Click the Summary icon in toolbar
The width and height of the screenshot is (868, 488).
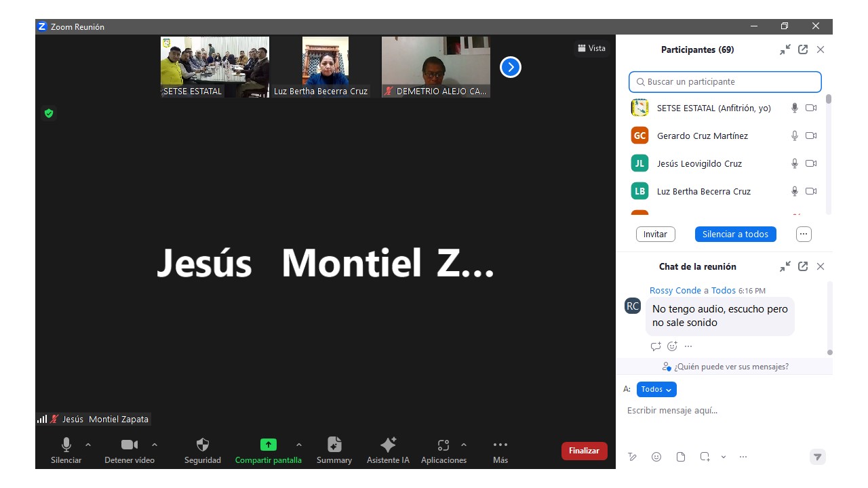(x=334, y=445)
